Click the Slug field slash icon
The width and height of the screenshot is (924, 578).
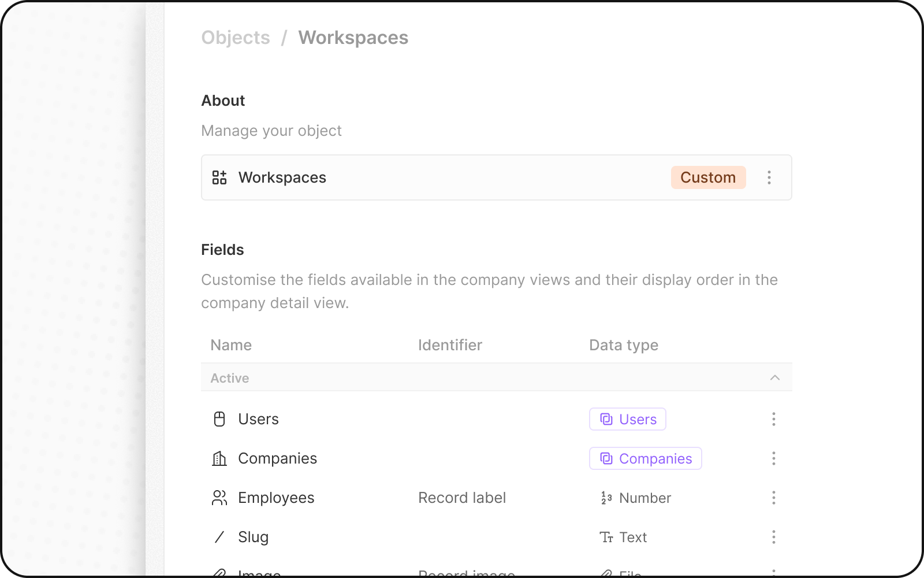219,537
